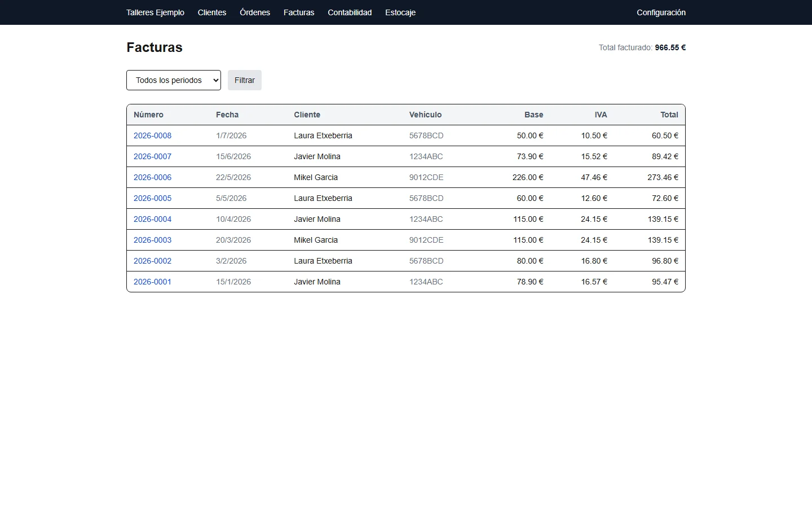Click the Fecha column header
The width and height of the screenshot is (812, 508).
[x=227, y=115]
